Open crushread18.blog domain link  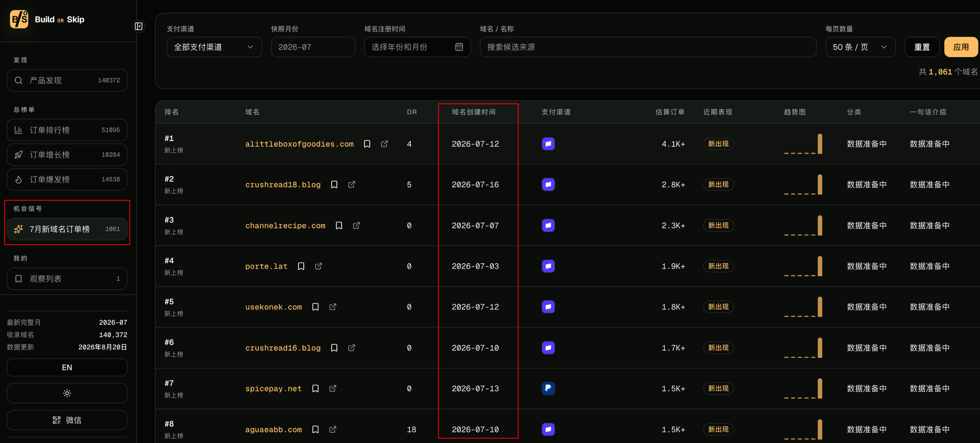click(283, 184)
